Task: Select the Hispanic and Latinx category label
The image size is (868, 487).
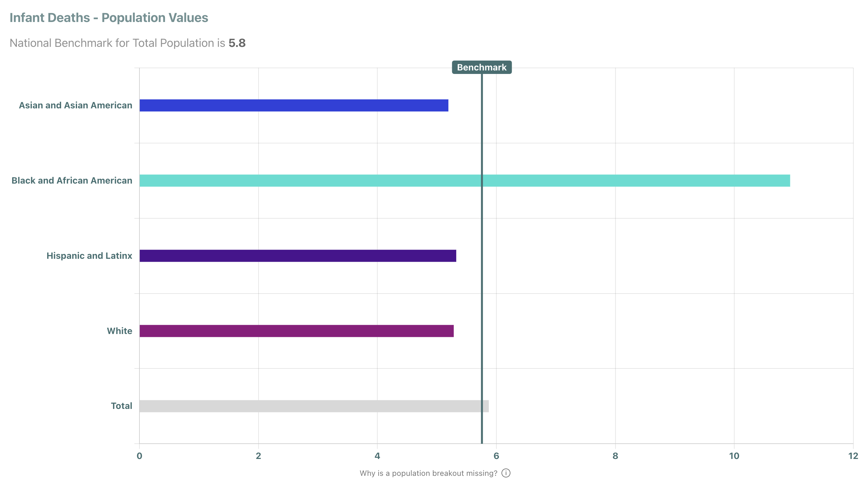Action: (89, 255)
